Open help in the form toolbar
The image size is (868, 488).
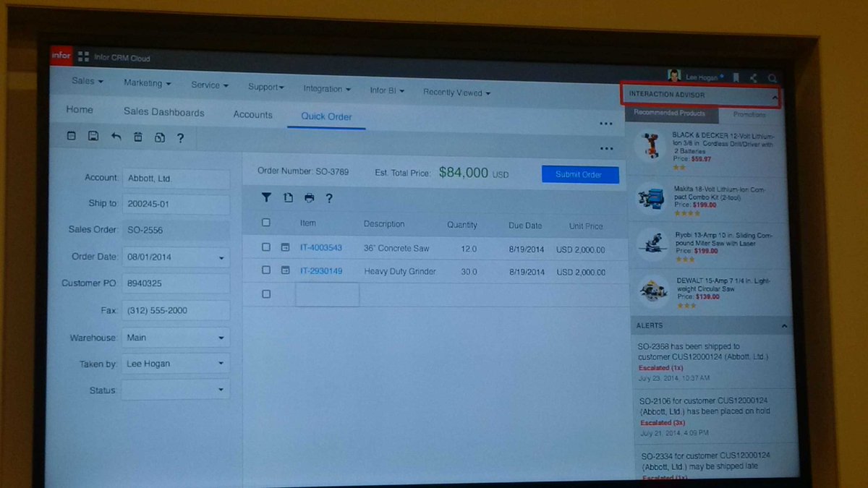point(180,138)
